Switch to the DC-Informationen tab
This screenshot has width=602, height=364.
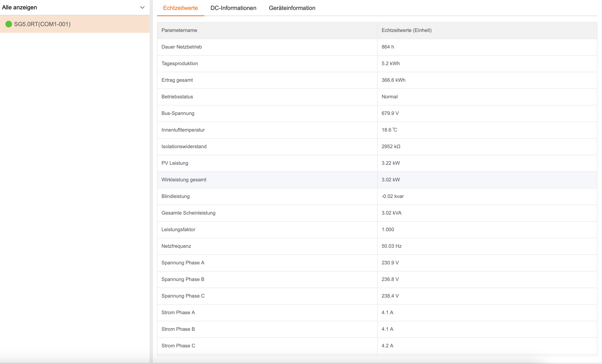click(x=233, y=8)
